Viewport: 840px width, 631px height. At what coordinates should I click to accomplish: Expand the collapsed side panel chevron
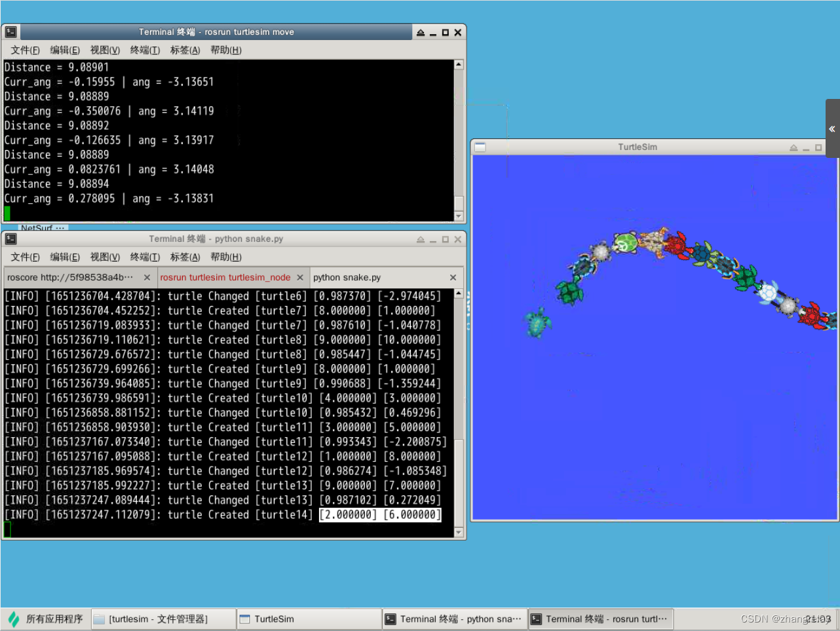[832, 129]
